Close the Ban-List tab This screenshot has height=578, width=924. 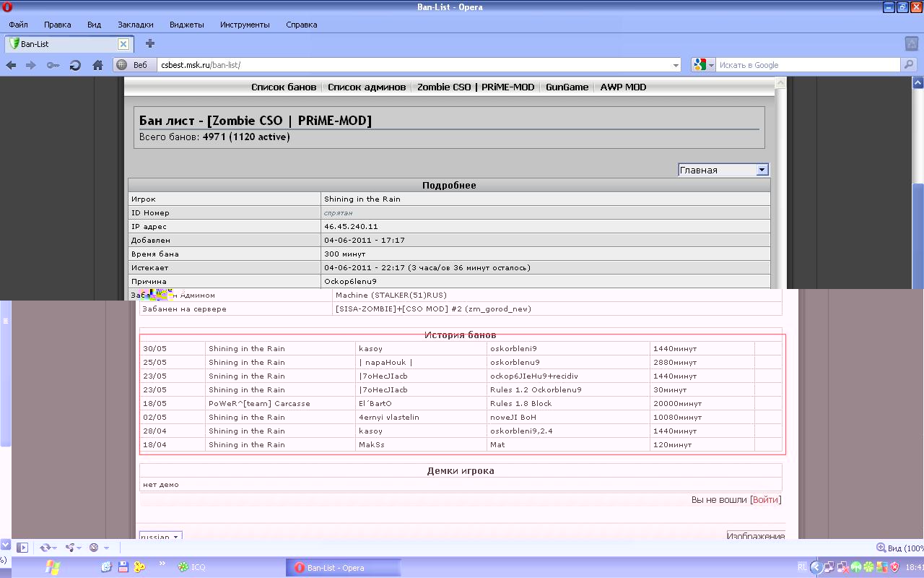[x=123, y=44]
